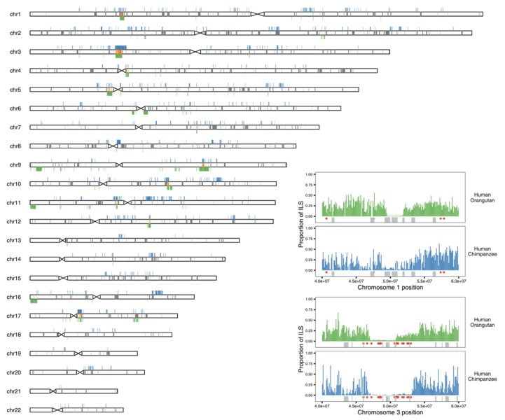The image size is (505, 420).
Task: Select the chr9 label
Action: 15,164
